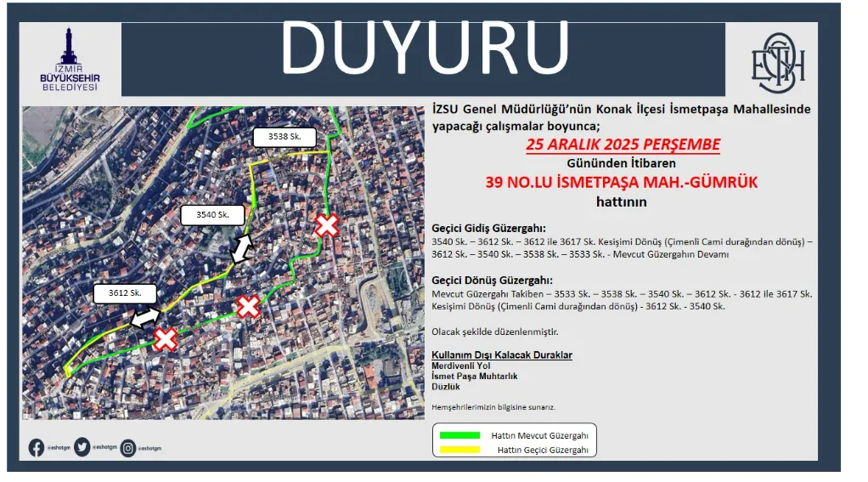Click the Geçici Dönüş Güzergahı heading
The height and width of the screenshot is (482, 868).
pos(492,281)
